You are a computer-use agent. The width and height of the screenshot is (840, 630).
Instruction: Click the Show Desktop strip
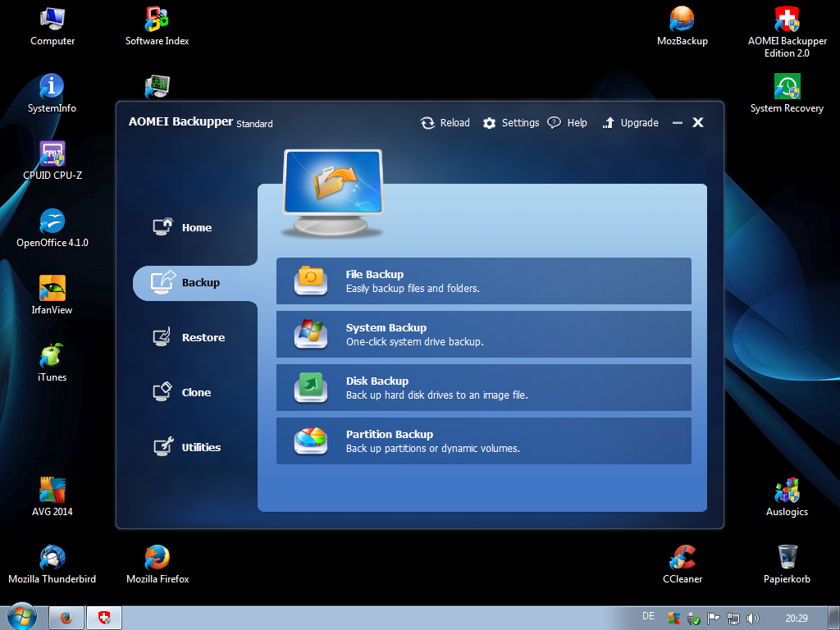pyautogui.click(x=834, y=619)
